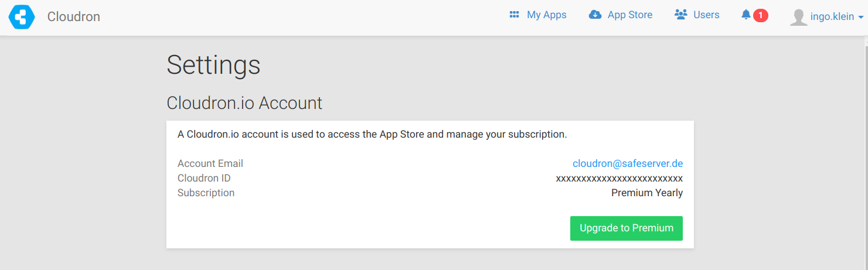The image size is (868, 270).
Task: Click the Users group icon
Action: (681, 15)
